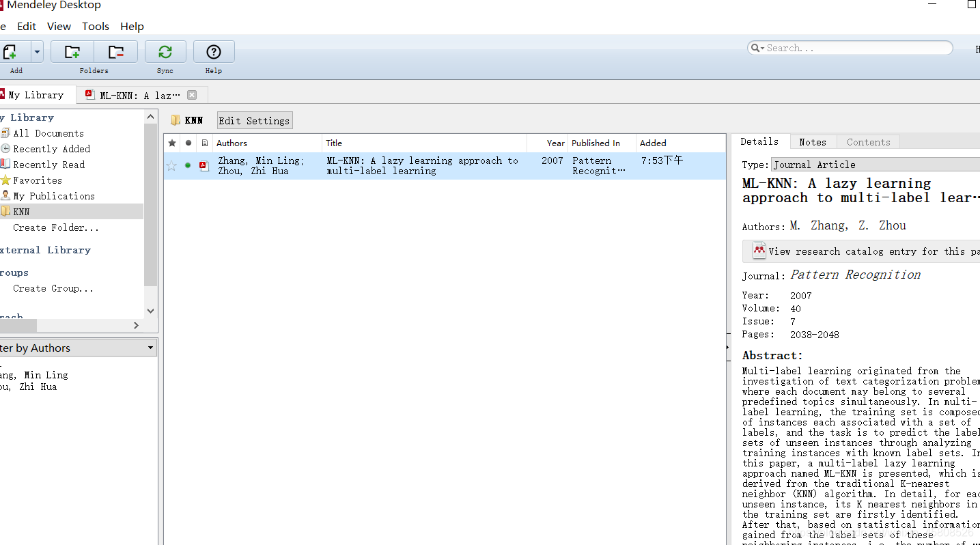Click the sidebar scroll down arrow

(151, 311)
